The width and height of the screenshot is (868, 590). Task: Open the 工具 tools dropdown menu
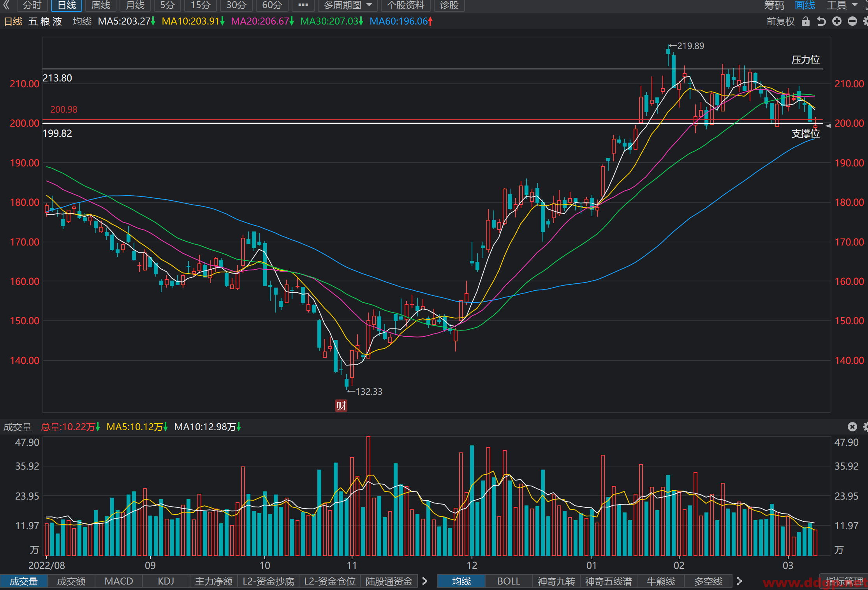842,5
